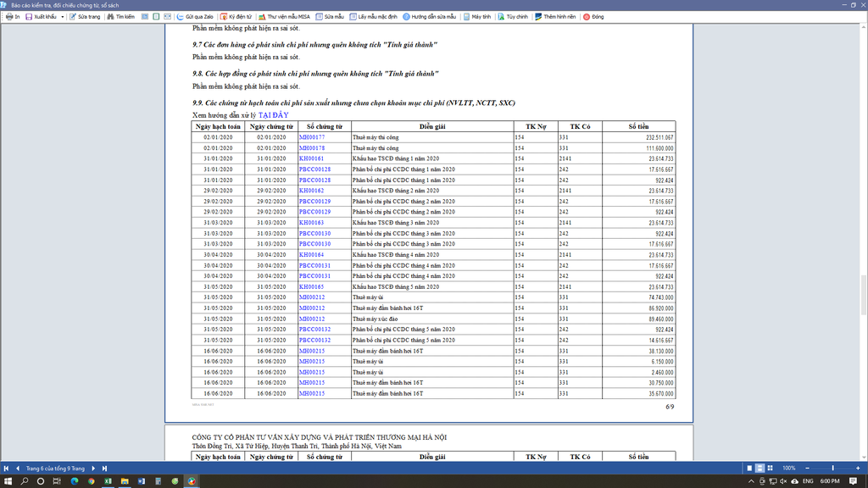Jump to the last report page
Viewport: 868px width, 488px height.
pos(104,468)
